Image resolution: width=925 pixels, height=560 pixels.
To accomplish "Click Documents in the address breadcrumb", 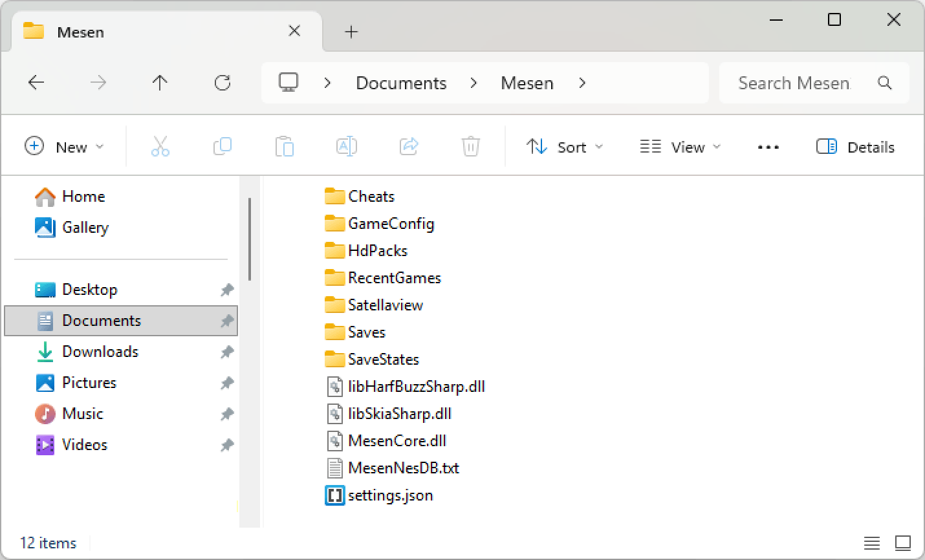I will pos(401,83).
